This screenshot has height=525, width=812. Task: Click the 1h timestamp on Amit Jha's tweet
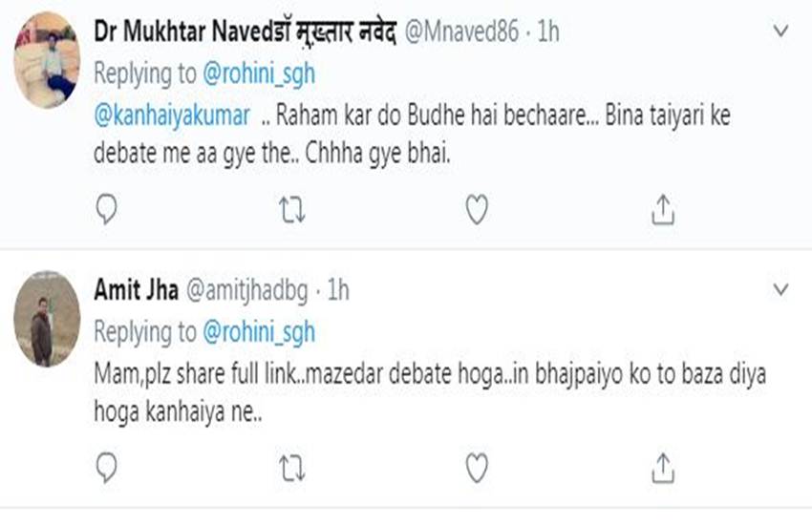click(338, 289)
